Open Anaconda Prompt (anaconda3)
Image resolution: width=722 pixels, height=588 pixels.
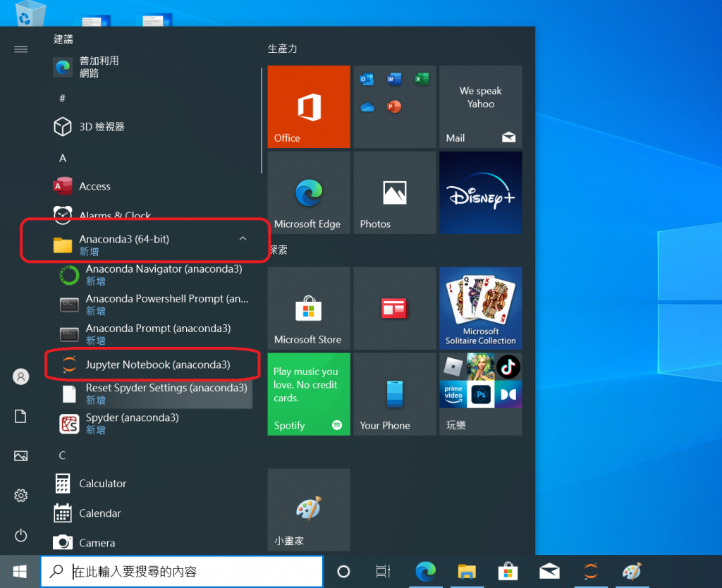[152, 334]
